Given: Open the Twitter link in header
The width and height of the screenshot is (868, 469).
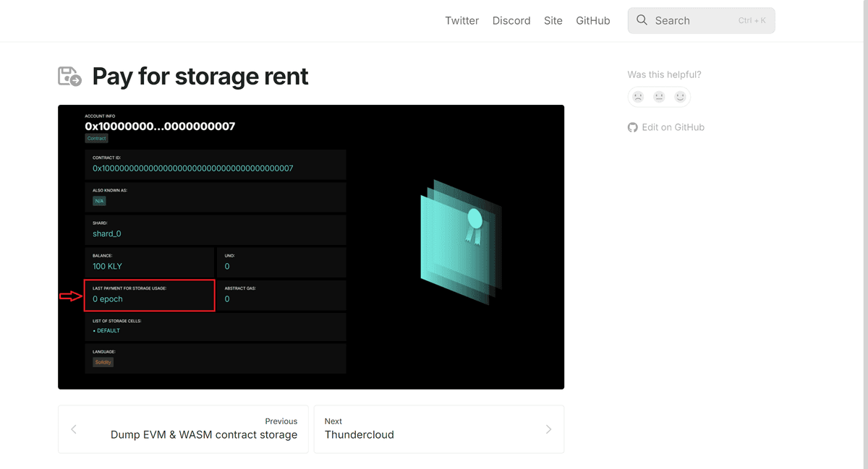Looking at the screenshot, I should coord(461,20).
